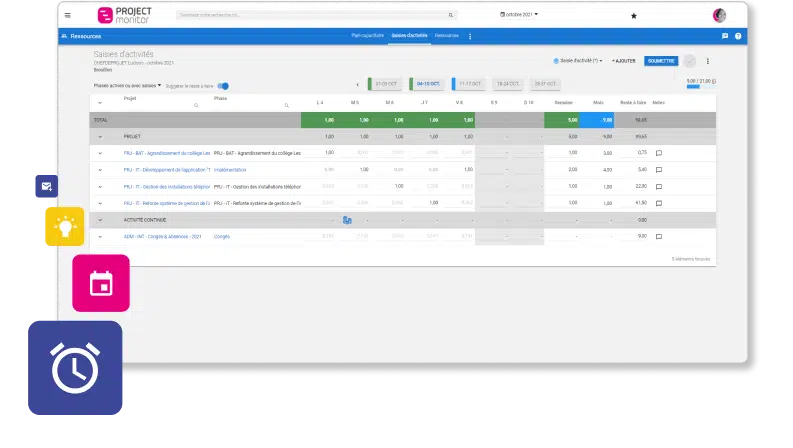Open PRJ - BAT Agrandissement du collège link
793x448 pixels.
(x=167, y=153)
